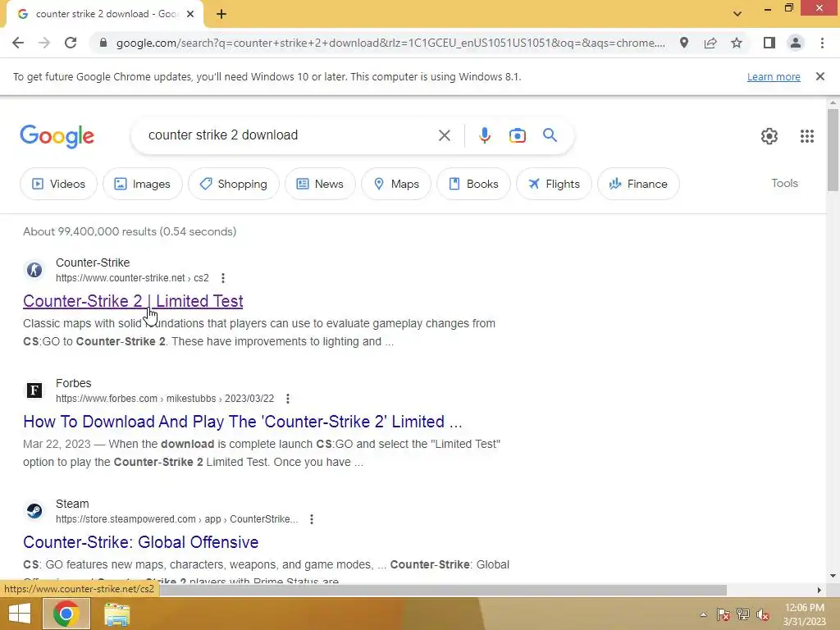This screenshot has height=630, width=840.
Task: Switch to Shopping results
Action: pyautogui.click(x=234, y=184)
